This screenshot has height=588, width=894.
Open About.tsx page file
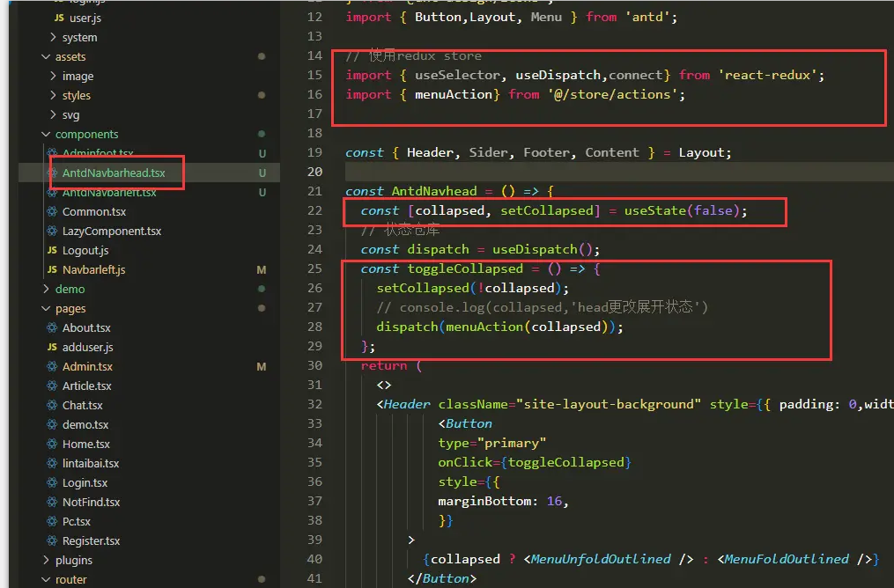(86, 328)
